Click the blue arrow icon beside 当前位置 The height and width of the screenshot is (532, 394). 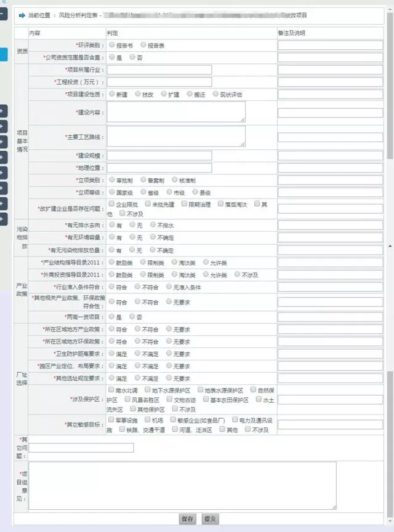click(x=22, y=15)
